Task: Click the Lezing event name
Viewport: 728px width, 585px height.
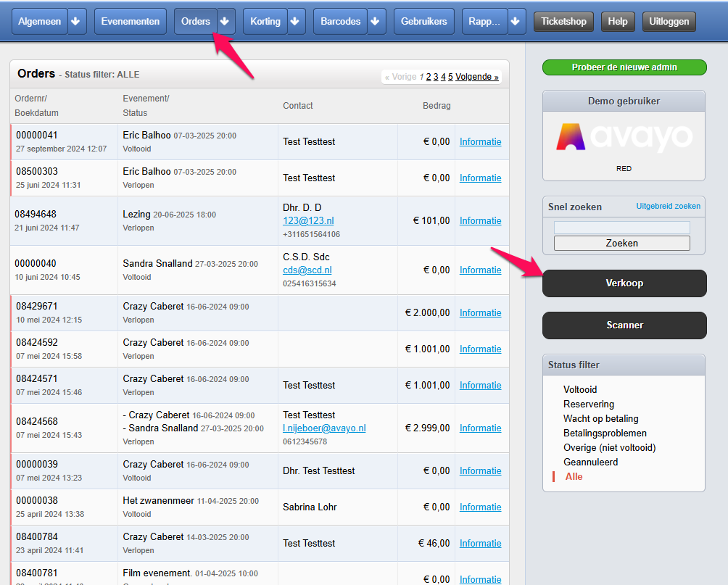Action: coord(136,214)
